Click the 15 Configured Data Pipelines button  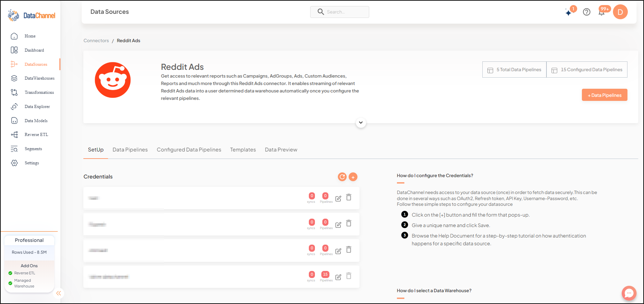tap(587, 70)
